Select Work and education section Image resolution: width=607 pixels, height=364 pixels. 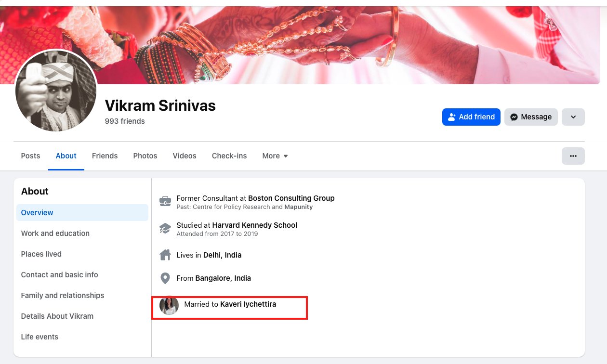[55, 234]
